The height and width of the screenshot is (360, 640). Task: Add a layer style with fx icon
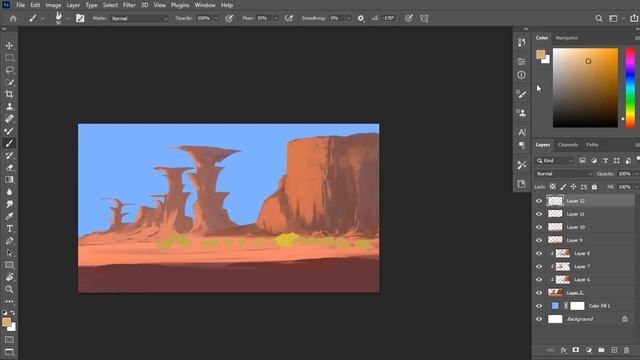(x=563, y=350)
